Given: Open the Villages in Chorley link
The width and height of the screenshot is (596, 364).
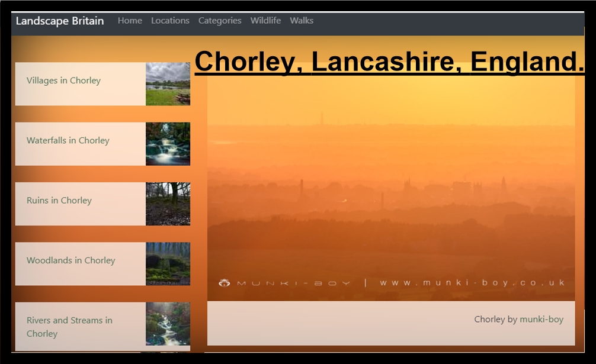Looking at the screenshot, I should (63, 80).
